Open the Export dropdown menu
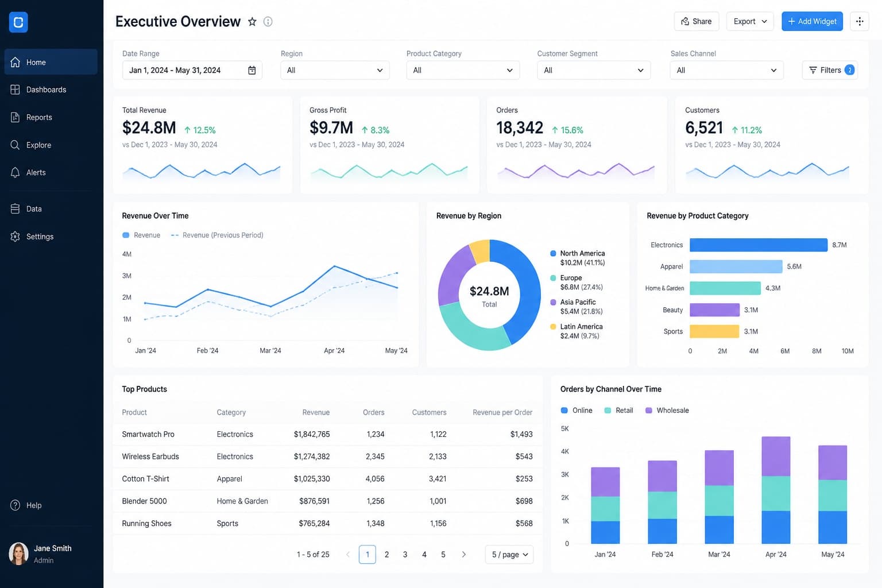This screenshot has height=588, width=882. [750, 21]
